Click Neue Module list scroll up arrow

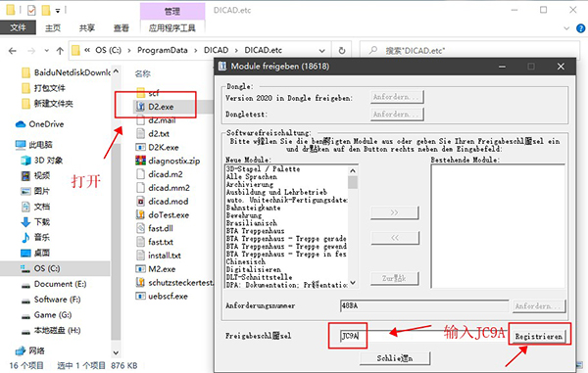(x=353, y=170)
